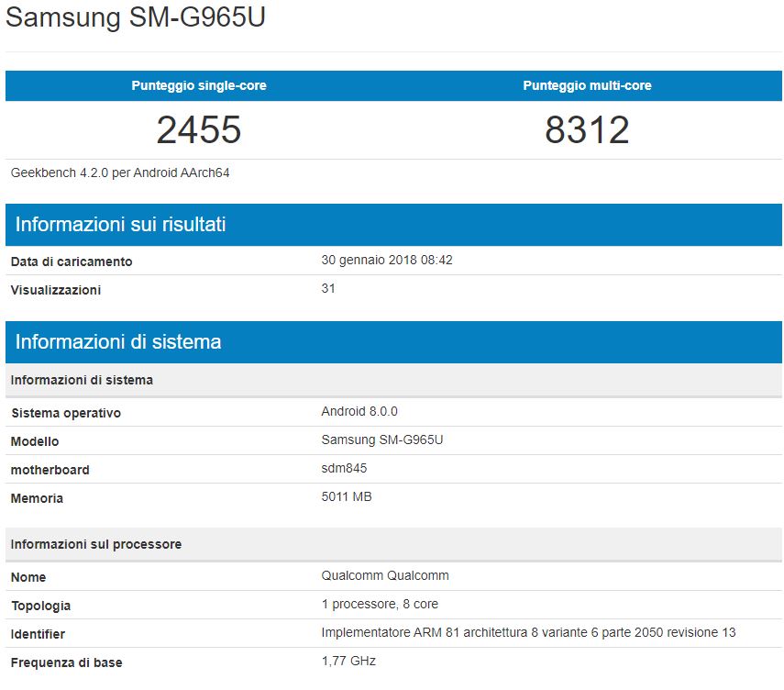Select the Implementatore ARM 81 identifier text
The height and width of the screenshot is (690, 784).
(528, 632)
